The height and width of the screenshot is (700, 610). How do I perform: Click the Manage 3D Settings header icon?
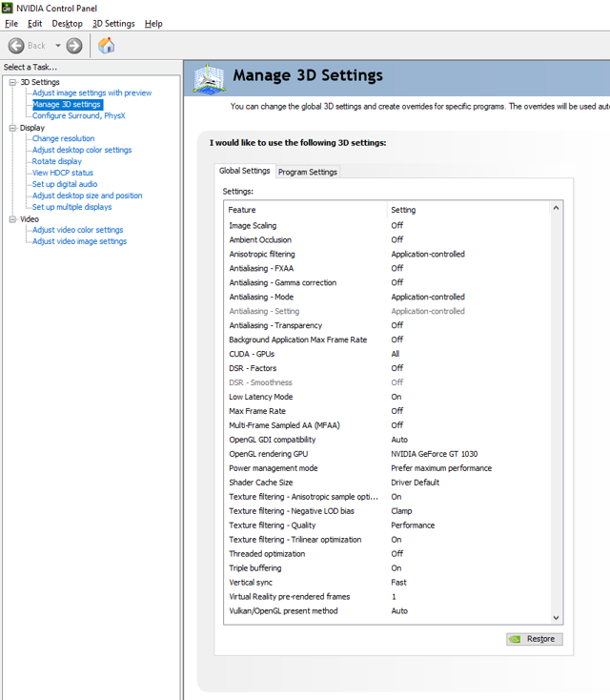pyautogui.click(x=209, y=79)
